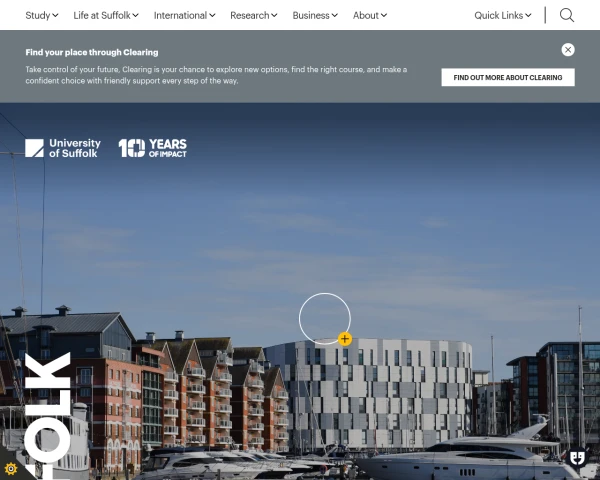Open the Quick Links dropdown
This screenshot has width=600, height=480.
coord(503,15)
